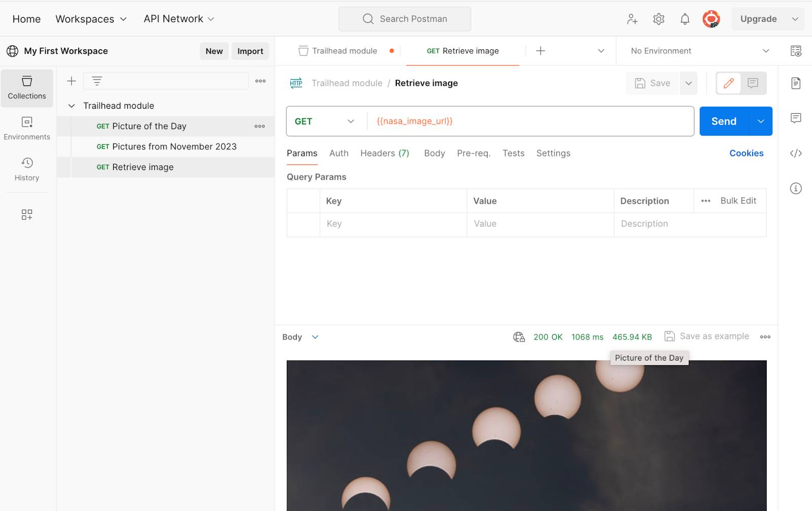Switch to edit mode pencil icon
The width and height of the screenshot is (812, 511).
click(729, 83)
